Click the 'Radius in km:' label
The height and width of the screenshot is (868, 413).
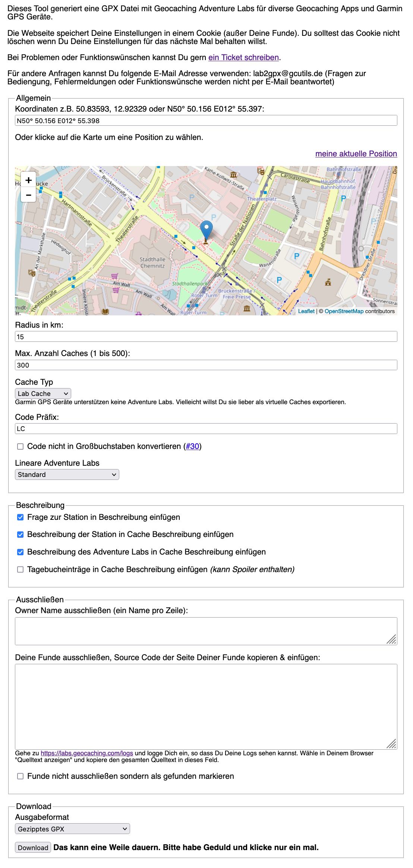coord(39,325)
